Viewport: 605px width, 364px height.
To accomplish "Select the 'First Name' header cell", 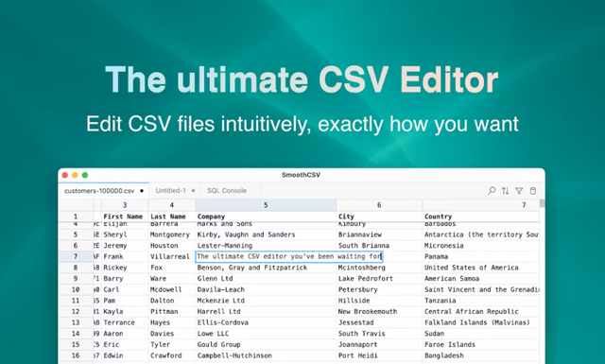I will coord(125,217).
